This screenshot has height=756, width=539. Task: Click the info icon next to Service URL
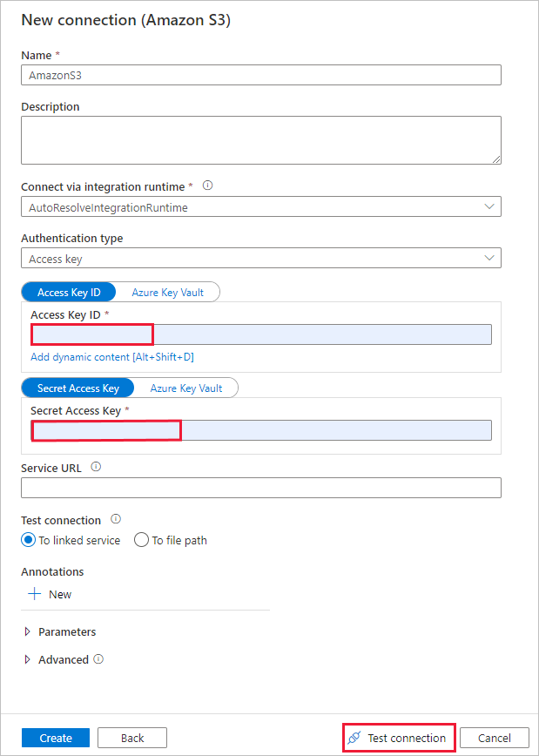pos(96,467)
